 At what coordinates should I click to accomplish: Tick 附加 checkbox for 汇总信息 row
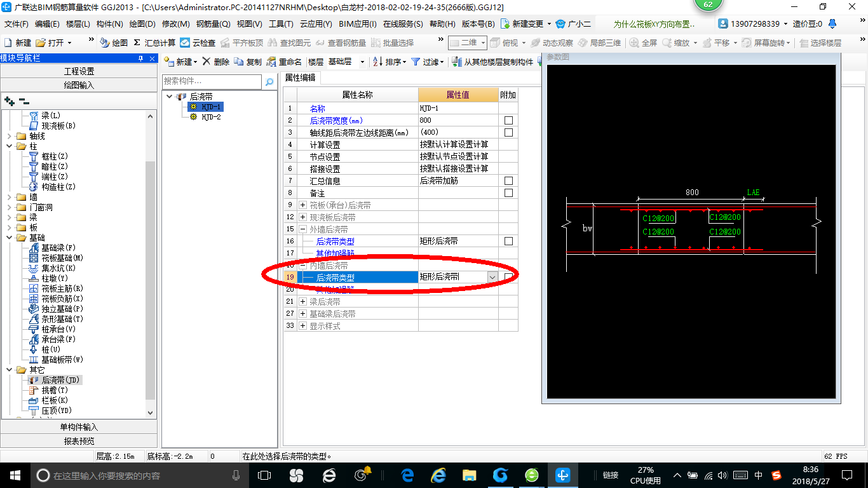coord(508,180)
